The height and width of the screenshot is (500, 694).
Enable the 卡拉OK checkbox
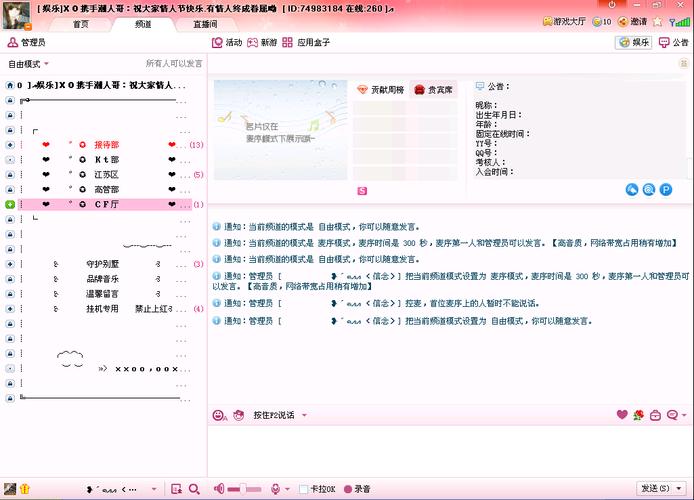(304, 489)
